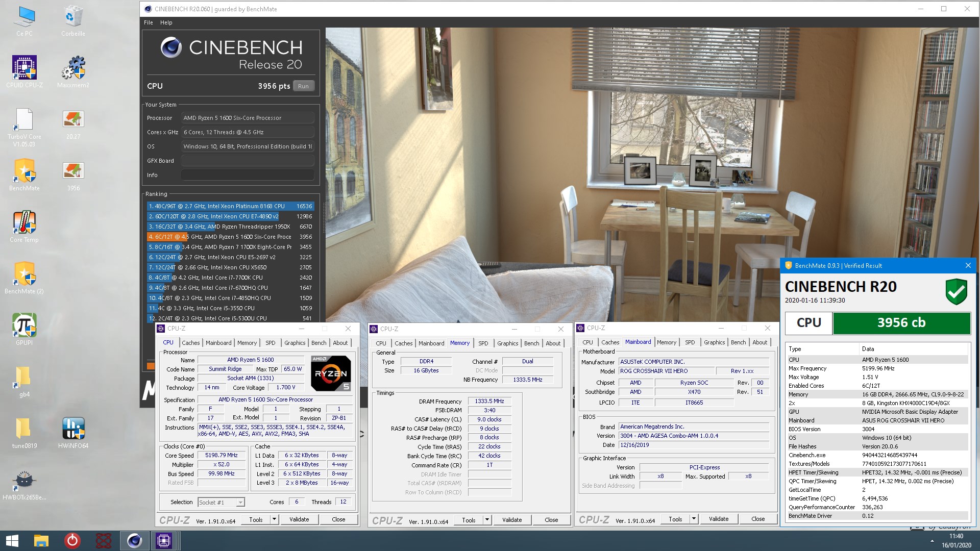
Task: Select highlighted ranking row Ryzen 5 1600
Action: 230,237
